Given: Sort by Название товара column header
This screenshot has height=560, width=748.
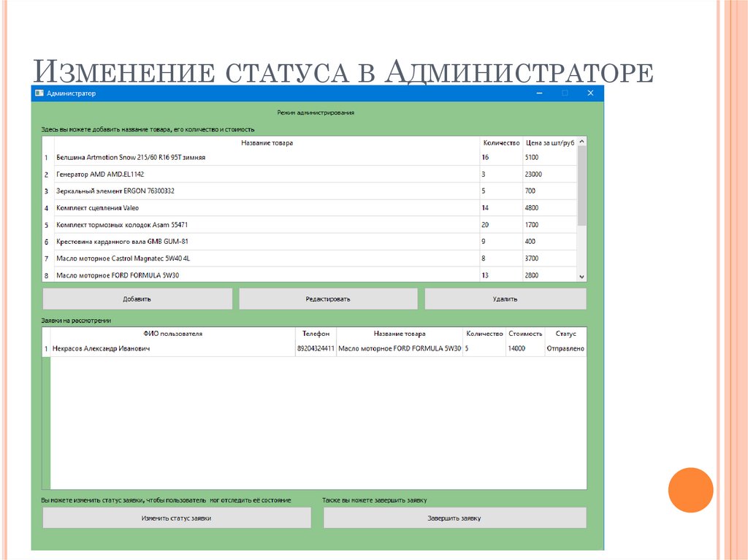Looking at the screenshot, I should click(267, 143).
